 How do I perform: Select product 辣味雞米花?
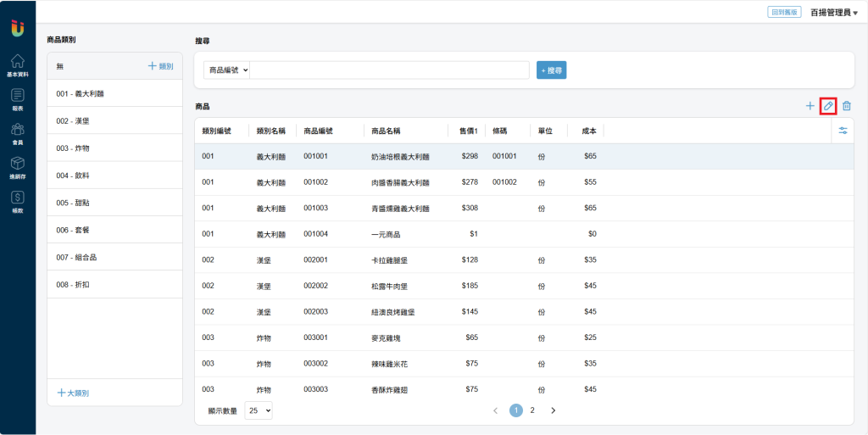pos(389,364)
